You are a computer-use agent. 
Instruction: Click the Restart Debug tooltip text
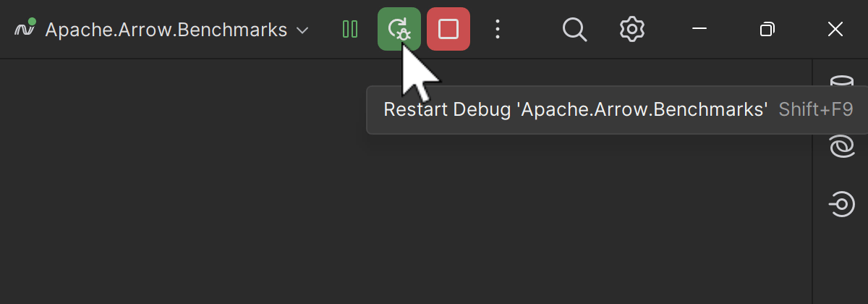(575, 110)
